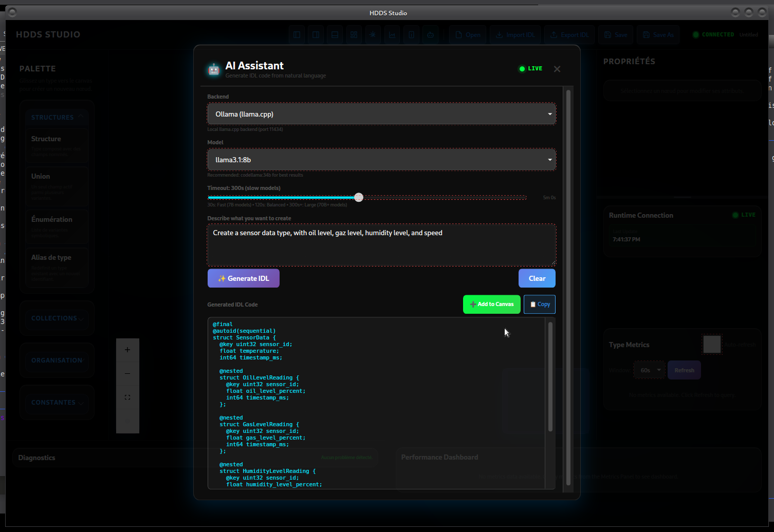Click the zoom out minus icon
The height and width of the screenshot is (532, 774).
pos(127,373)
